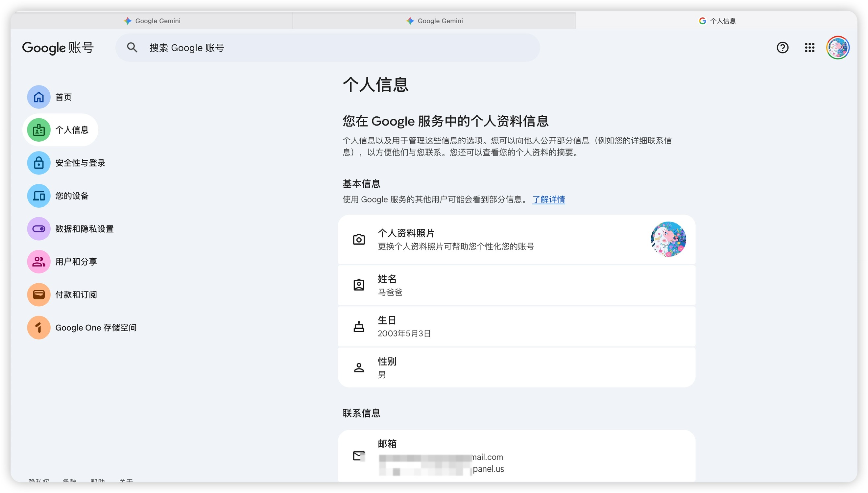The image size is (868, 493).
Task: Switch to the first Google Gemini tab
Action: tap(152, 21)
